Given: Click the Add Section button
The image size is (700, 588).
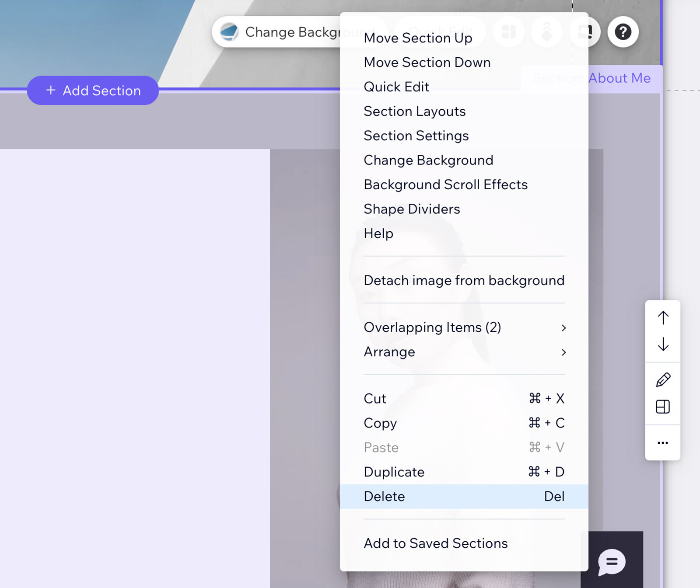Looking at the screenshot, I should click(93, 90).
